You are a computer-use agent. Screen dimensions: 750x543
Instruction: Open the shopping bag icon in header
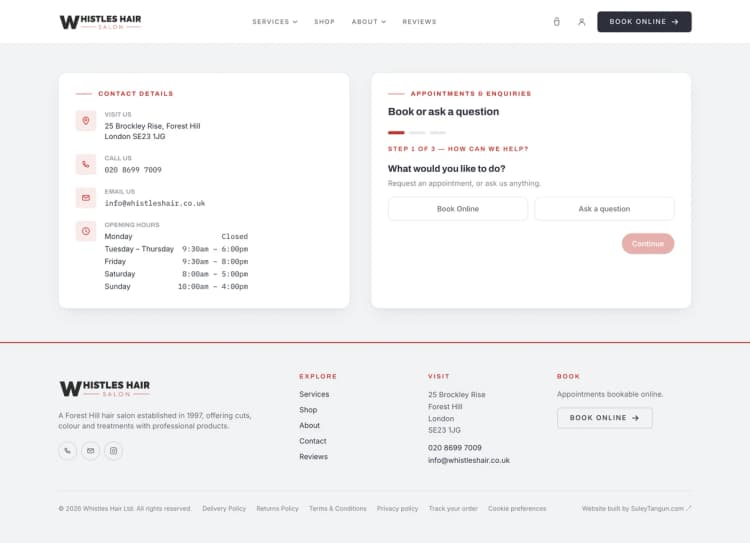[556, 22]
